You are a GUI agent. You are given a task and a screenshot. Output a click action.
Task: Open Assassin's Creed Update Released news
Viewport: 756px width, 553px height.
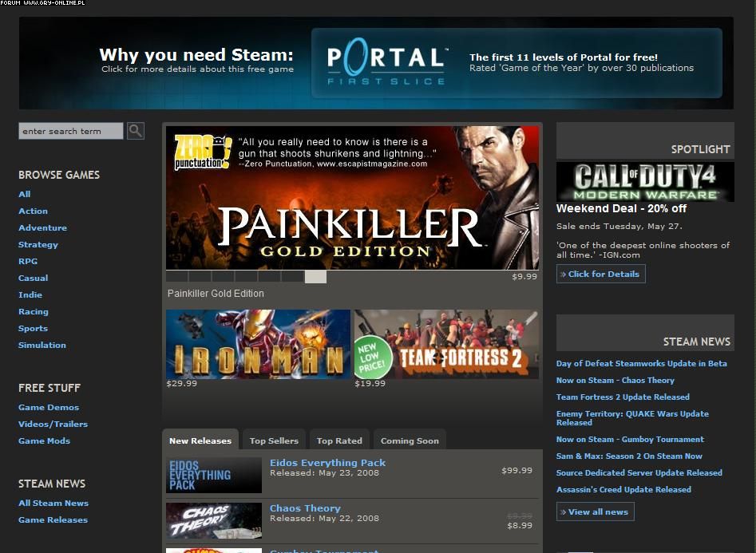pyautogui.click(x=624, y=490)
